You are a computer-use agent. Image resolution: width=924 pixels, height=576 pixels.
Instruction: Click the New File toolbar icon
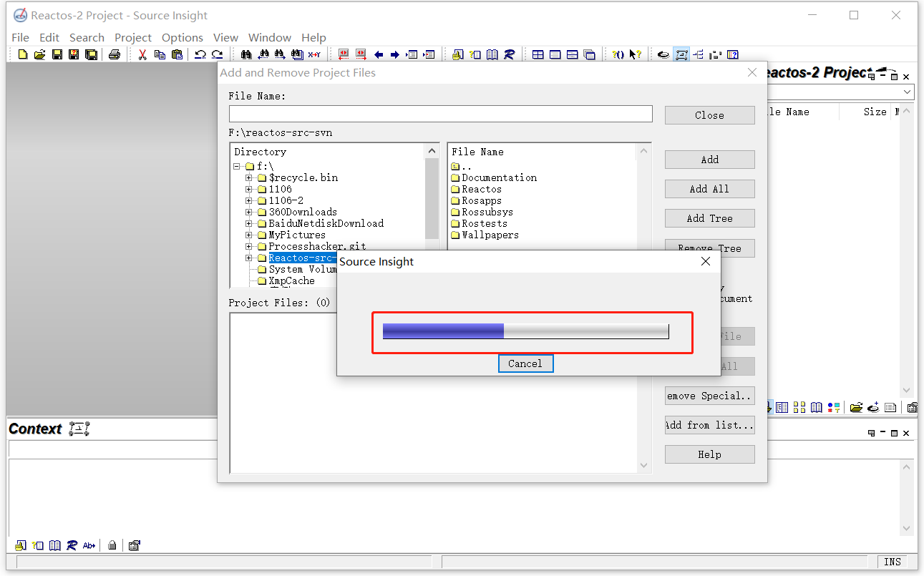tap(22, 54)
